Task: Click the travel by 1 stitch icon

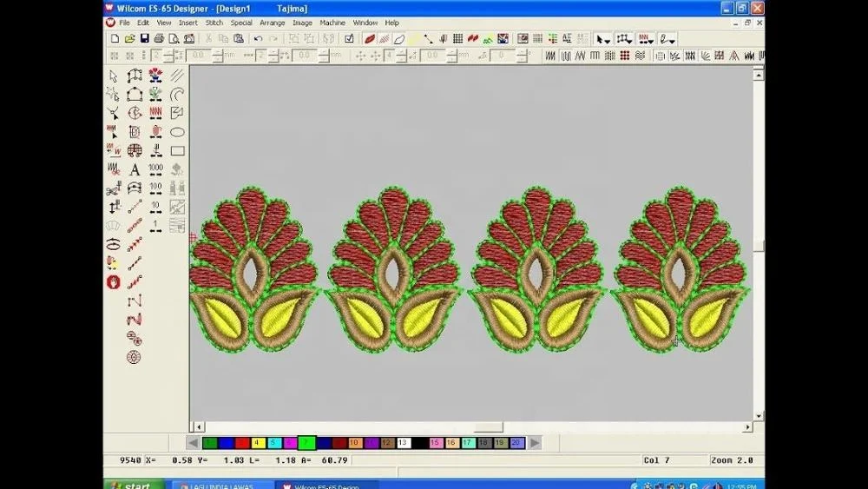Action: 155,226
